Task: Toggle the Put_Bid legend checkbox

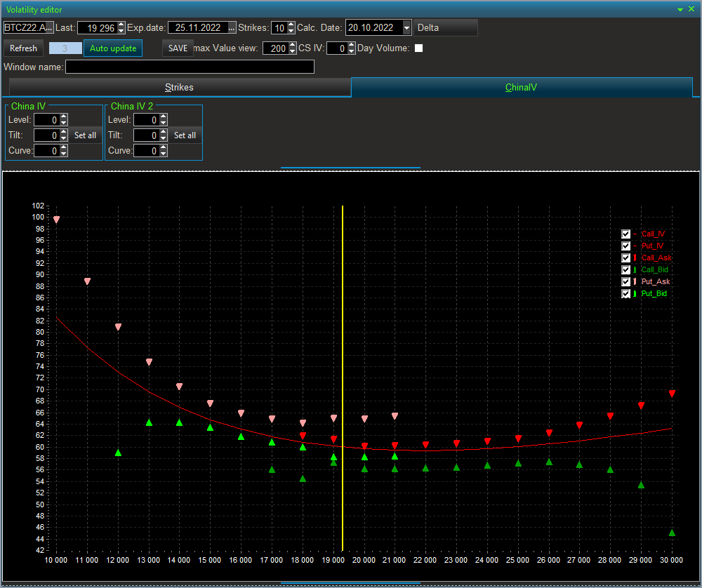Action: point(626,293)
